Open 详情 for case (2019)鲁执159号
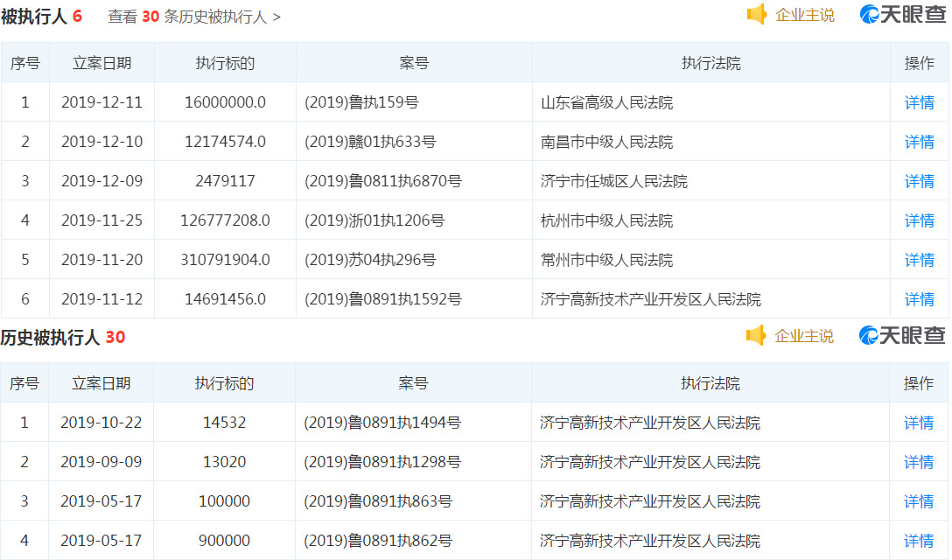Image resolution: width=952 pixels, height=560 pixels. [x=920, y=102]
